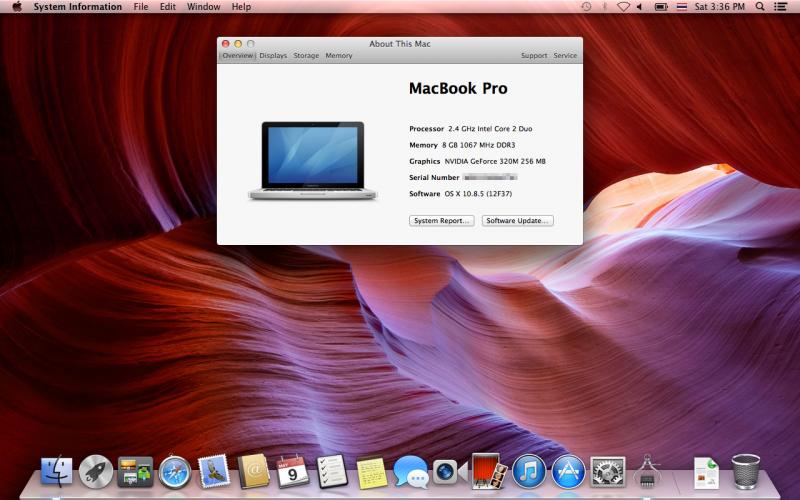Click System Information chip icon in Dock
This screenshot has height=500, width=800.
click(x=647, y=471)
